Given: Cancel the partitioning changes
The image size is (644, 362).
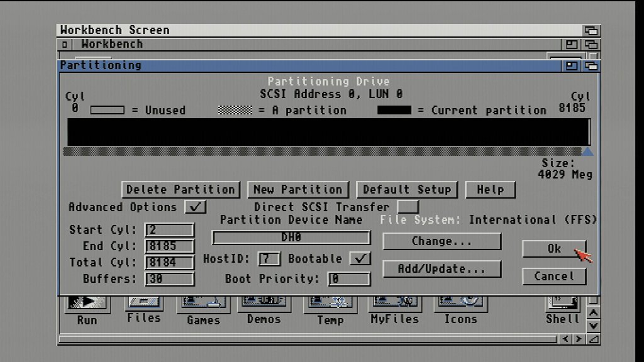Looking at the screenshot, I should [x=554, y=277].
